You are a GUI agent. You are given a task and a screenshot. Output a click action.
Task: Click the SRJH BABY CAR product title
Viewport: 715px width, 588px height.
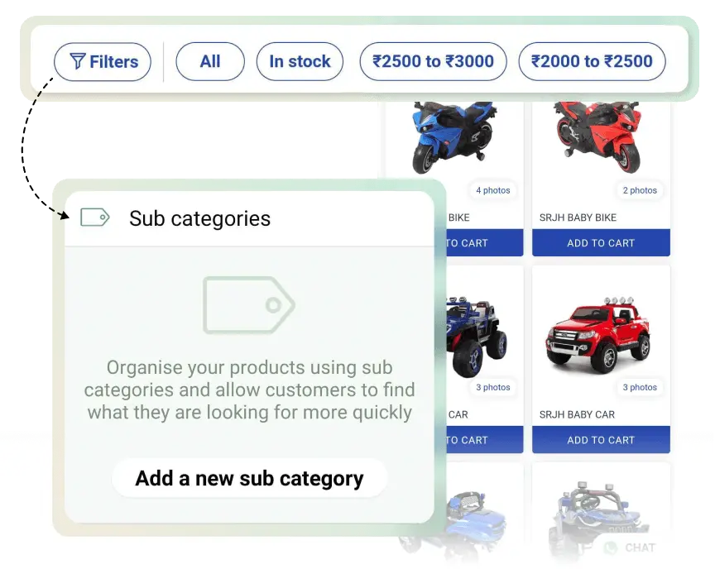[x=577, y=414]
